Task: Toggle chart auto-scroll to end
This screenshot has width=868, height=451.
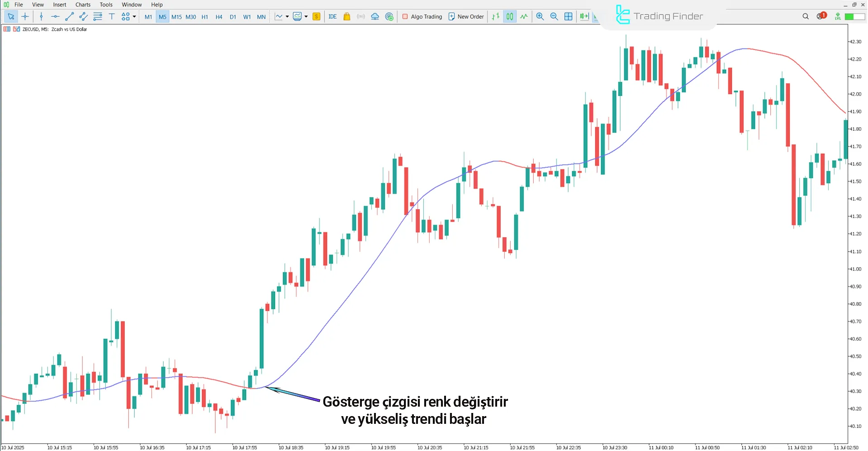Action: [x=584, y=17]
